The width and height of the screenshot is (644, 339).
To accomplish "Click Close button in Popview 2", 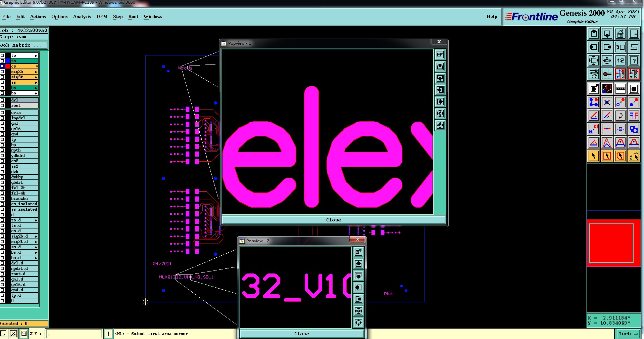I will click(x=302, y=334).
